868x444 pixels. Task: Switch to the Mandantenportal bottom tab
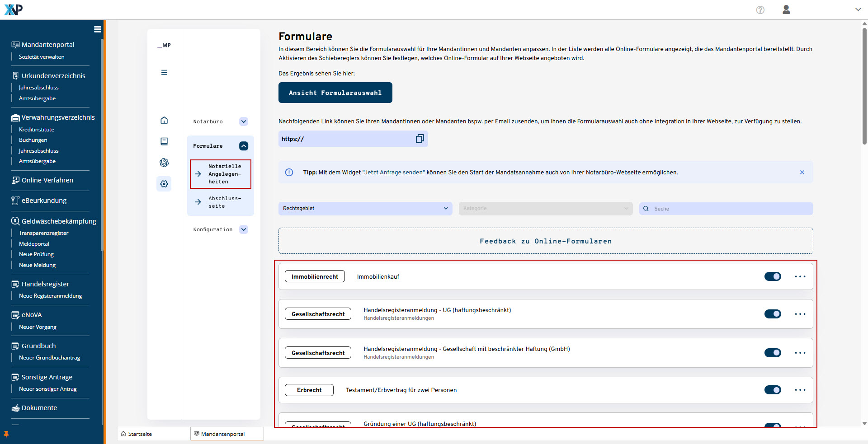pos(227,434)
